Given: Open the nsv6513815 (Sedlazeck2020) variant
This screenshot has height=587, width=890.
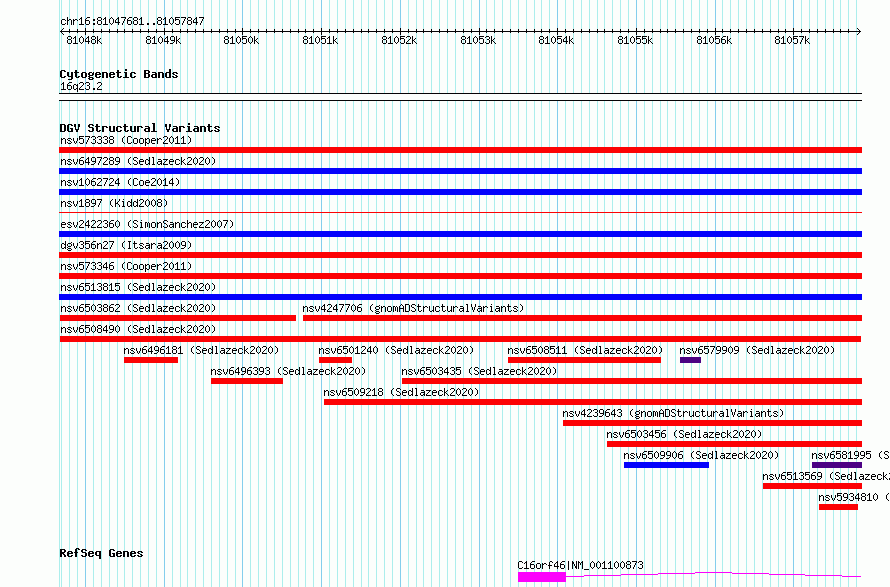Looking at the screenshot, I should click(x=138, y=287).
